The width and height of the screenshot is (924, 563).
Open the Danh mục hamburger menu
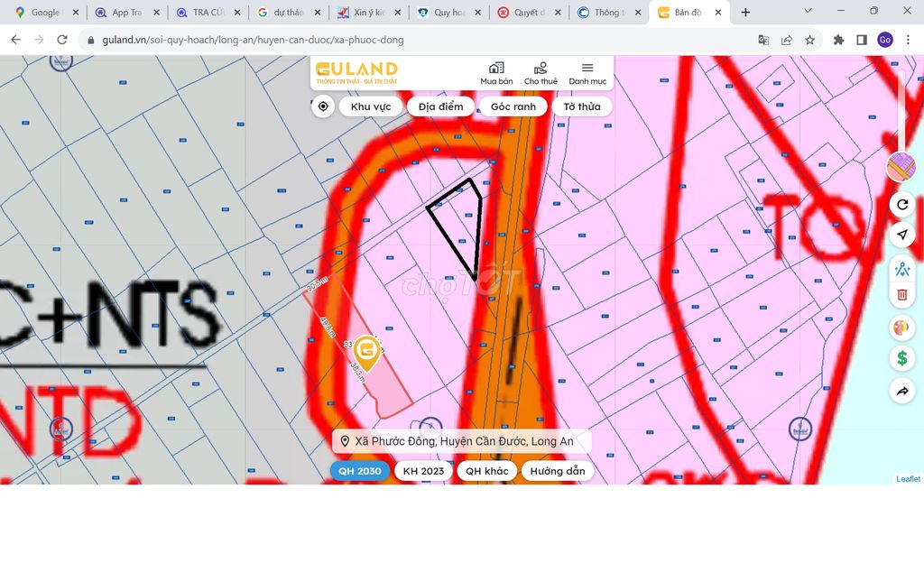(587, 74)
